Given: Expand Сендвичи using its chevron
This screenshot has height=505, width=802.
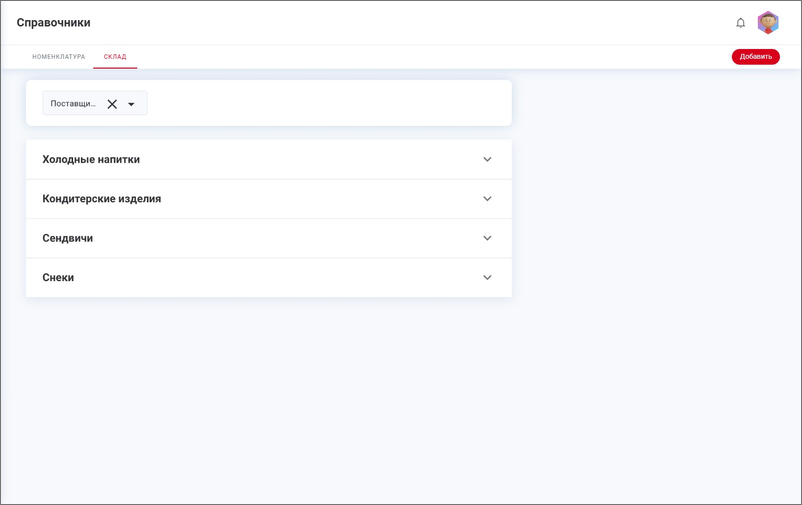Looking at the screenshot, I should pyautogui.click(x=487, y=238).
